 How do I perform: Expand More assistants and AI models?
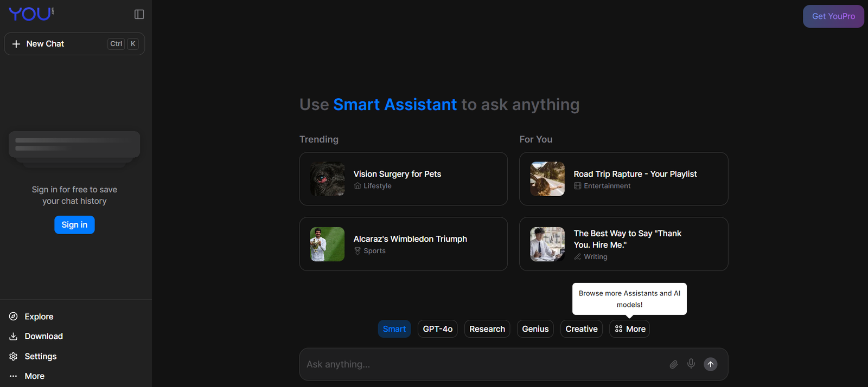coord(629,329)
